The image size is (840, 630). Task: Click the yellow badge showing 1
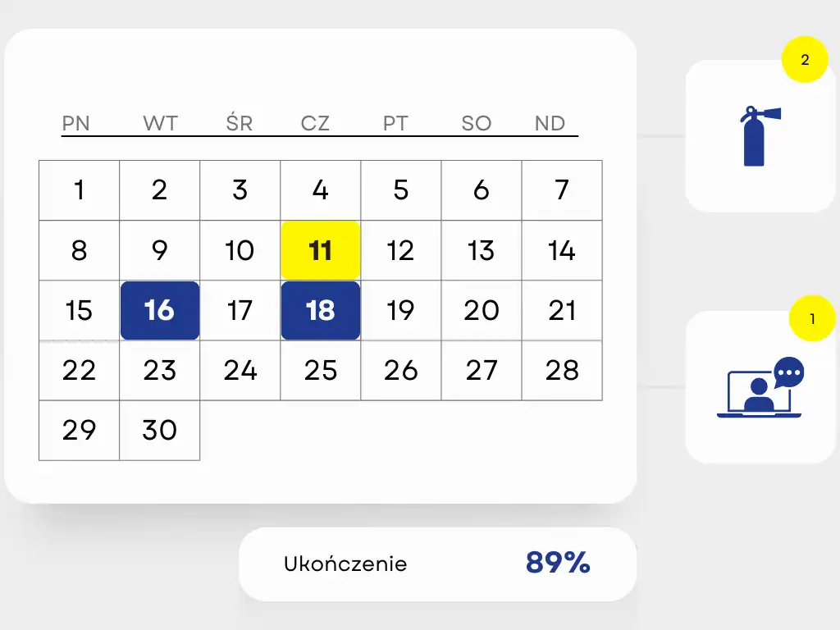tap(812, 319)
